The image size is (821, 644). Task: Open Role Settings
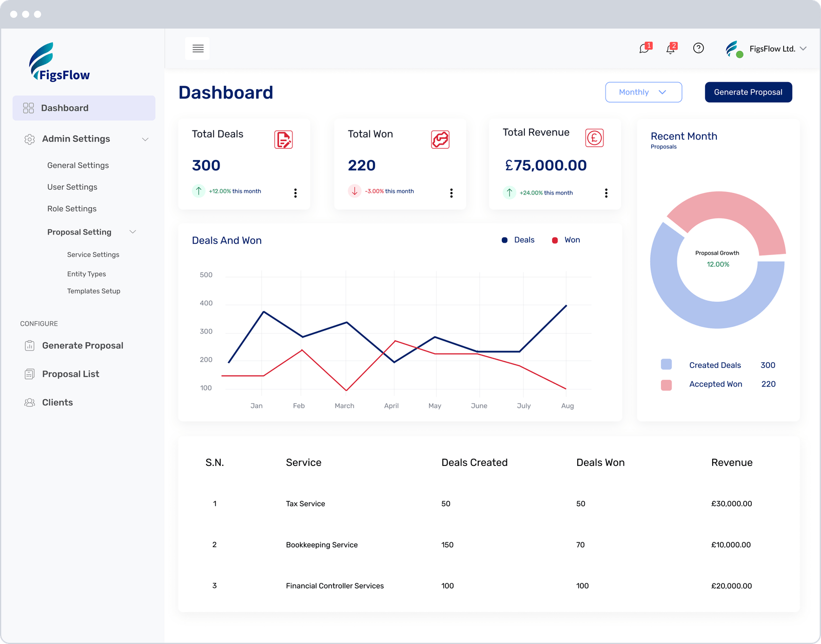click(x=72, y=208)
